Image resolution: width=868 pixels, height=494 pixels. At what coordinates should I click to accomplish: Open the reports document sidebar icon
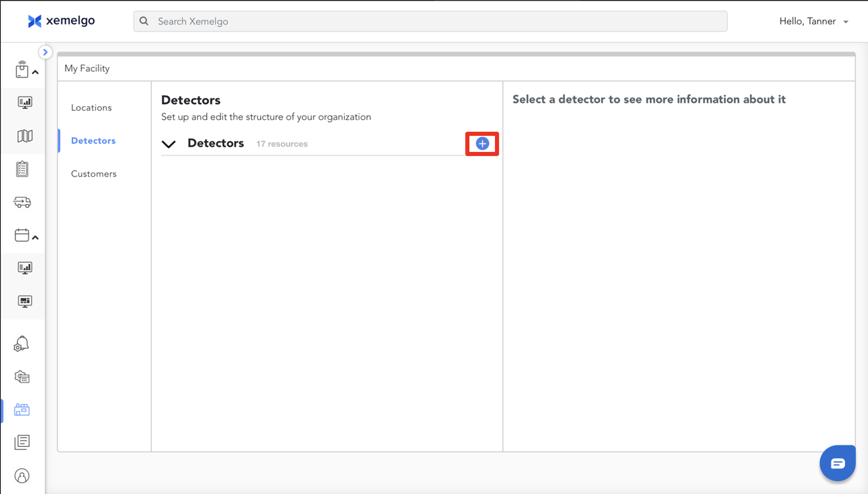click(22, 443)
